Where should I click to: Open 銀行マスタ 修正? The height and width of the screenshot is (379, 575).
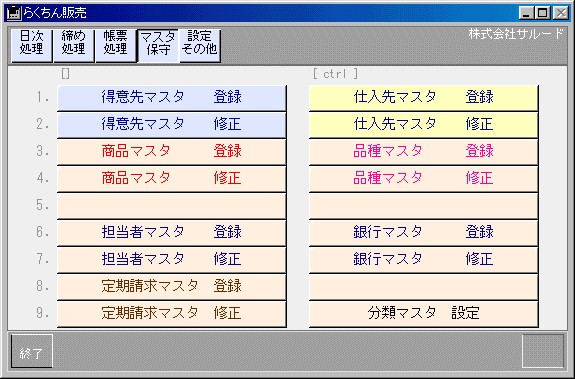coord(424,260)
